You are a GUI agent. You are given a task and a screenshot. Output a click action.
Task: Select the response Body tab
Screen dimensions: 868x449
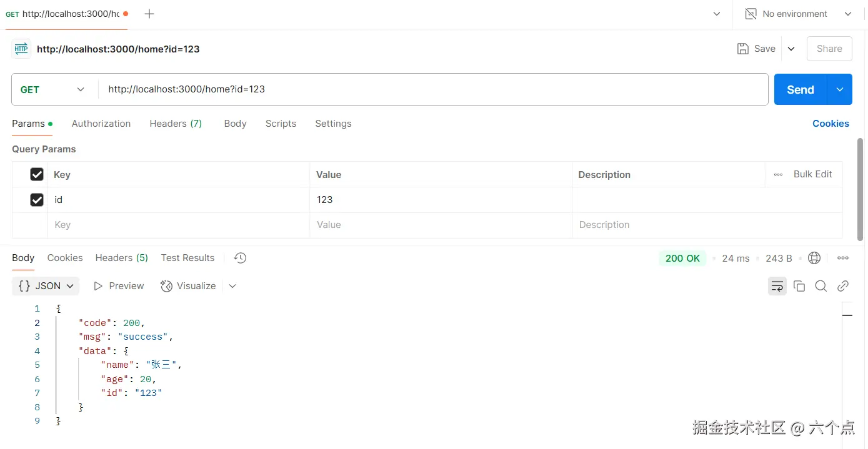coord(23,258)
